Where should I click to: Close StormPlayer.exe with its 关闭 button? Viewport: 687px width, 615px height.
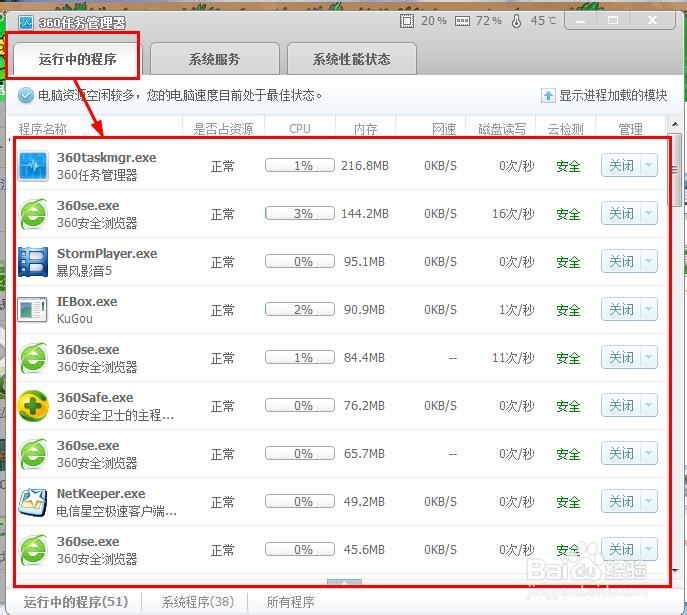point(621,262)
